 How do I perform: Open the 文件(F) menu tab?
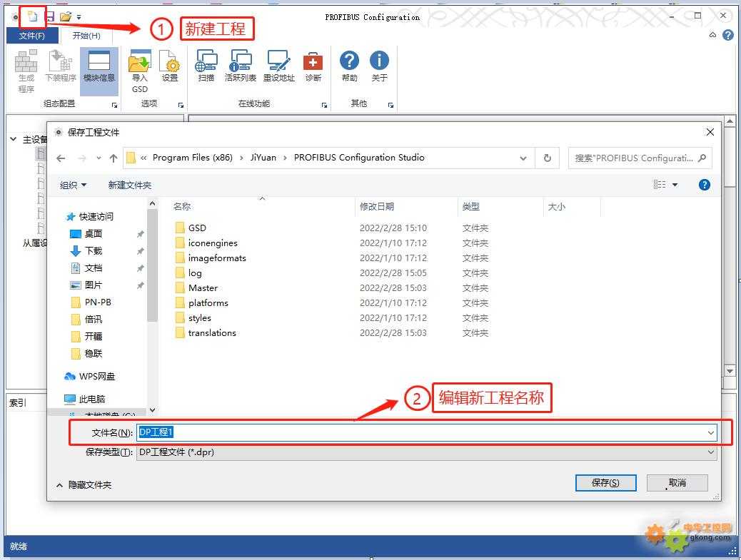pos(32,36)
